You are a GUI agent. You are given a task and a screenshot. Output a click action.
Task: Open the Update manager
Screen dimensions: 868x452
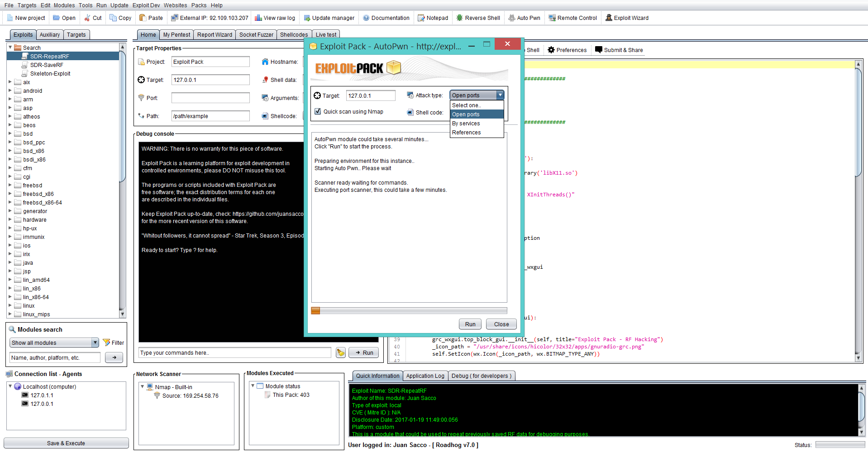point(307,18)
